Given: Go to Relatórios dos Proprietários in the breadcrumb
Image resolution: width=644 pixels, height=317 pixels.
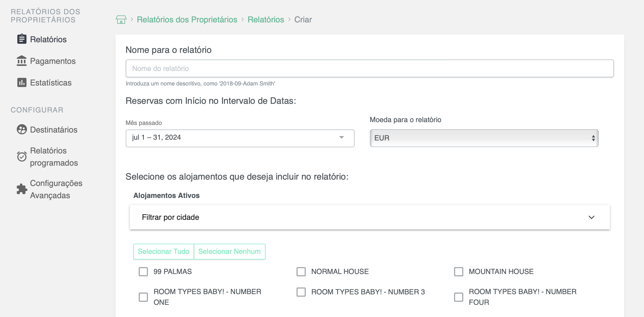Looking at the screenshot, I should 187,19.
